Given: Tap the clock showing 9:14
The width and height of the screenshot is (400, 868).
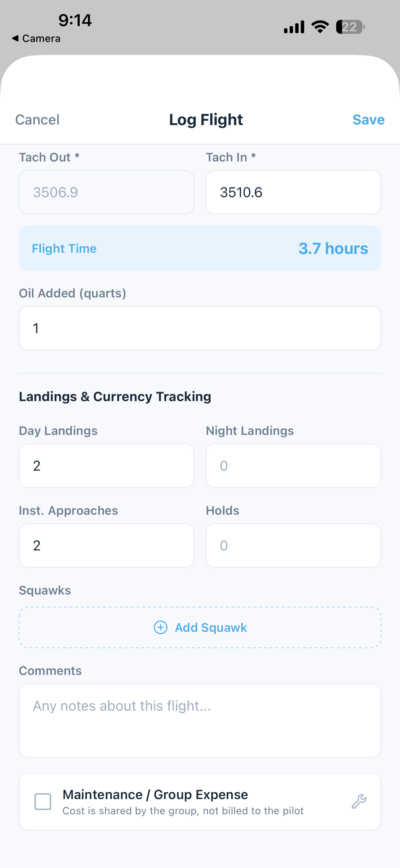Looking at the screenshot, I should coord(75,20).
